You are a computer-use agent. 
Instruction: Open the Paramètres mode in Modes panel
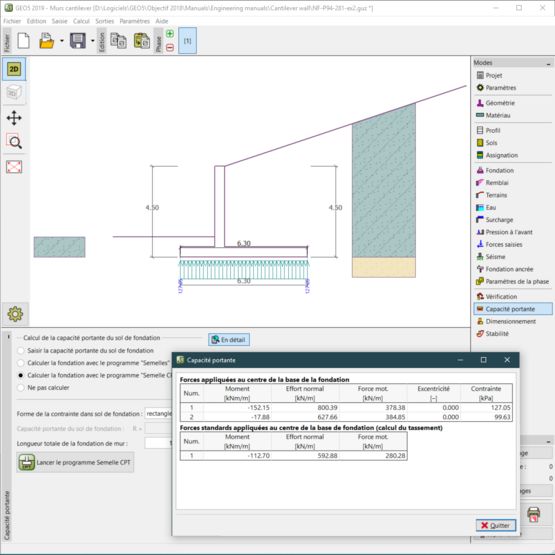coord(500,88)
